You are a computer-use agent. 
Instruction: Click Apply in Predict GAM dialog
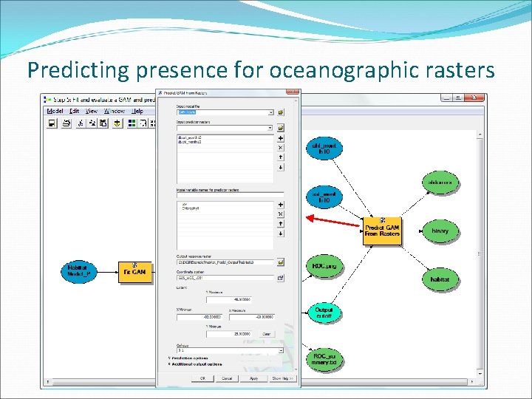pyautogui.click(x=253, y=378)
